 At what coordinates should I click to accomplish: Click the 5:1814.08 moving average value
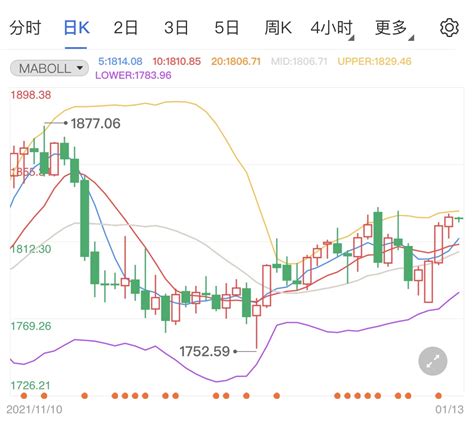pyautogui.click(x=120, y=62)
